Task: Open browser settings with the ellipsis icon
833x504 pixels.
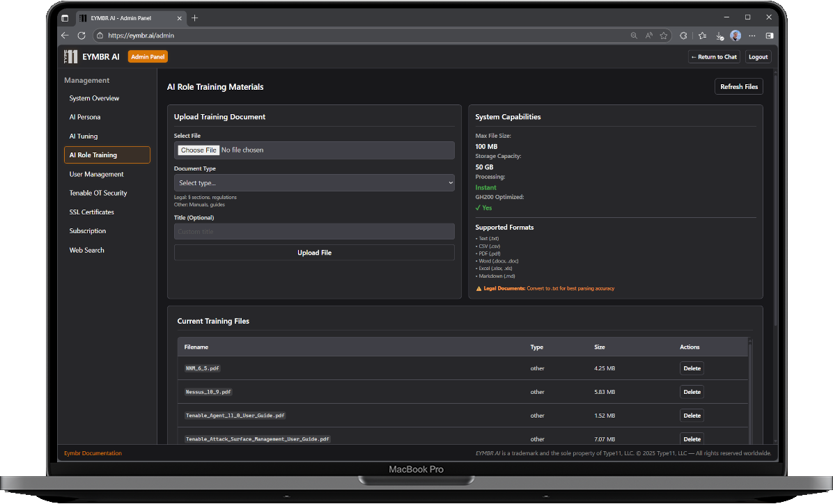Action: click(752, 36)
